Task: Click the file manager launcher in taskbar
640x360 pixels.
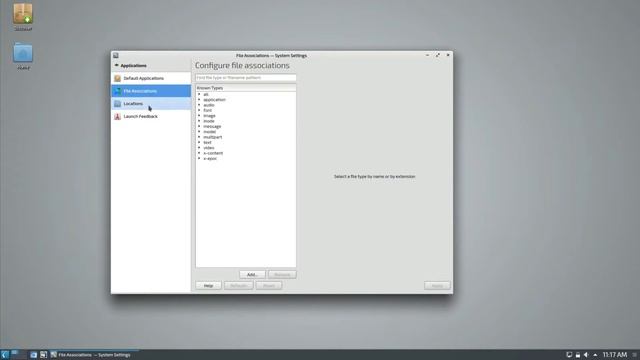Action: coord(43,355)
